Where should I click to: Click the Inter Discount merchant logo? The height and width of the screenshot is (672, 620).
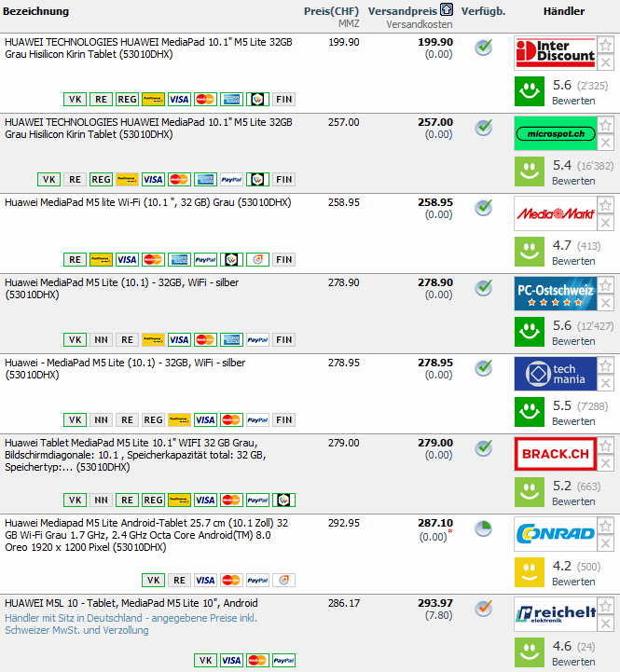pos(555,54)
